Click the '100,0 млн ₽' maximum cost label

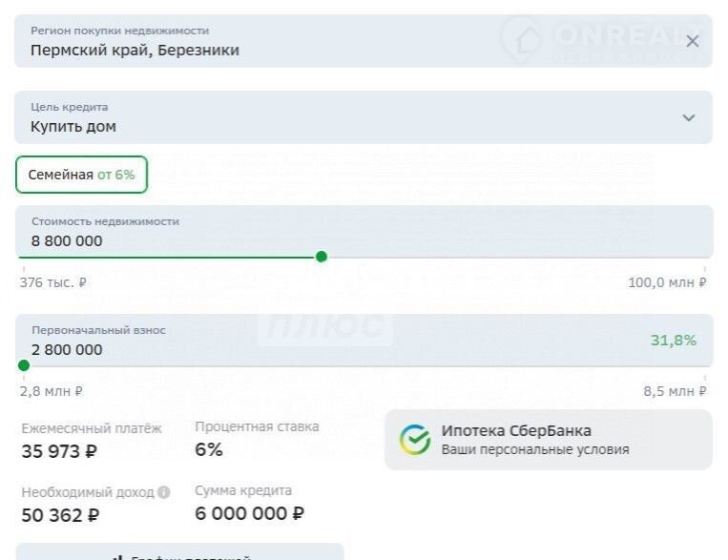click(x=667, y=282)
